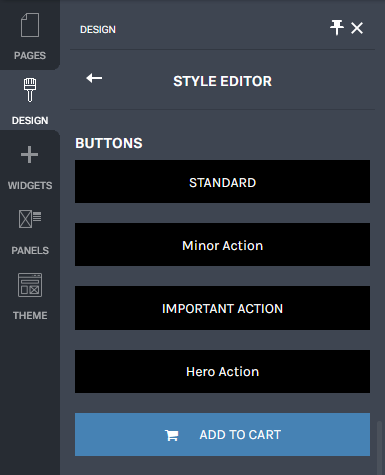This screenshot has width=385, height=475.
Task: Click the WIDGETS sidebar label
Action: pyautogui.click(x=30, y=185)
